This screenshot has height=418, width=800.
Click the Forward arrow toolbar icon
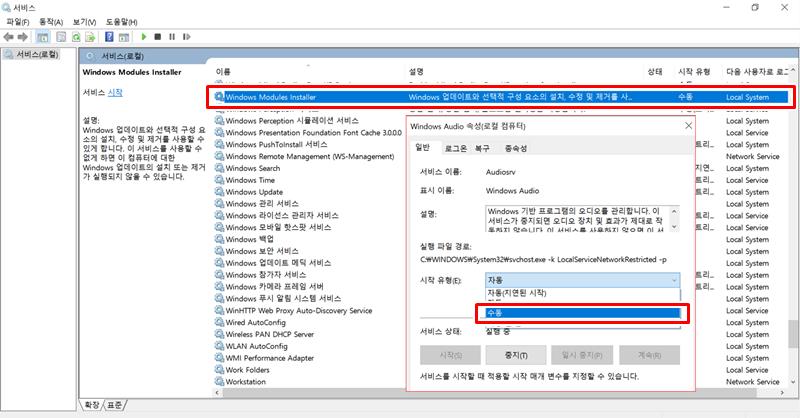pos(22,37)
